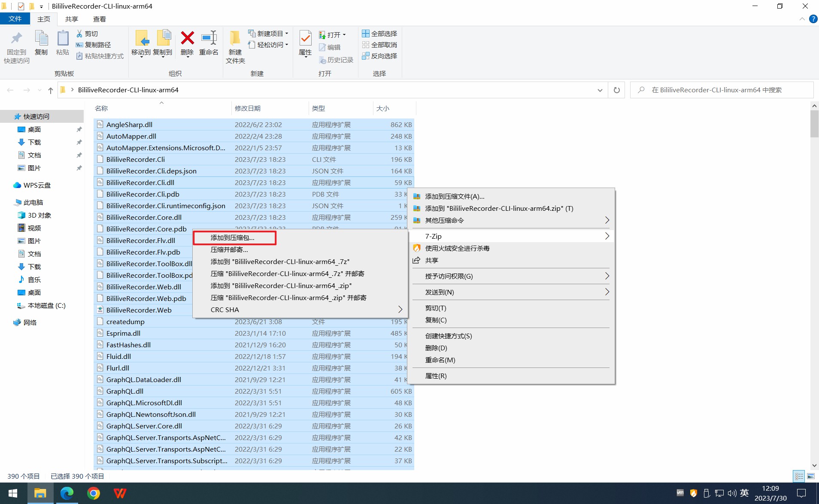Switch to large thumbnails view toggle
The width and height of the screenshot is (819, 504).
pyautogui.click(x=811, y=476)
